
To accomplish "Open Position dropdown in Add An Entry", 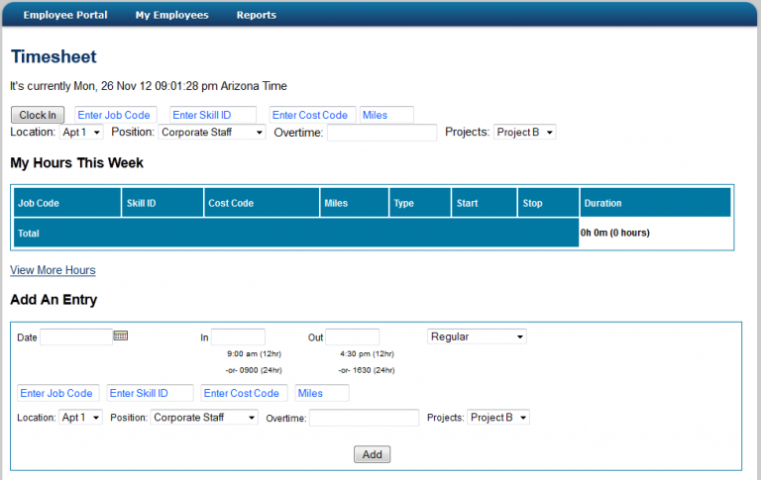I will click(204, 418).
